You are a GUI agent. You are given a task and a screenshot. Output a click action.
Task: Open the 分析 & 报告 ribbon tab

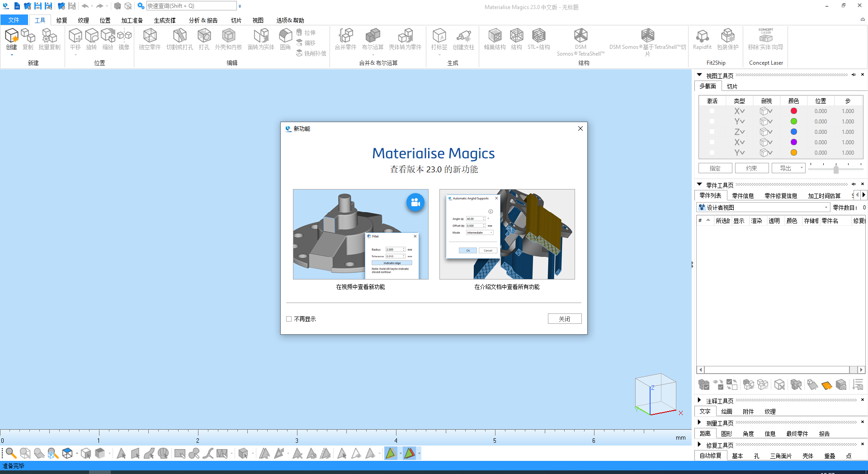tap(203, 20)
